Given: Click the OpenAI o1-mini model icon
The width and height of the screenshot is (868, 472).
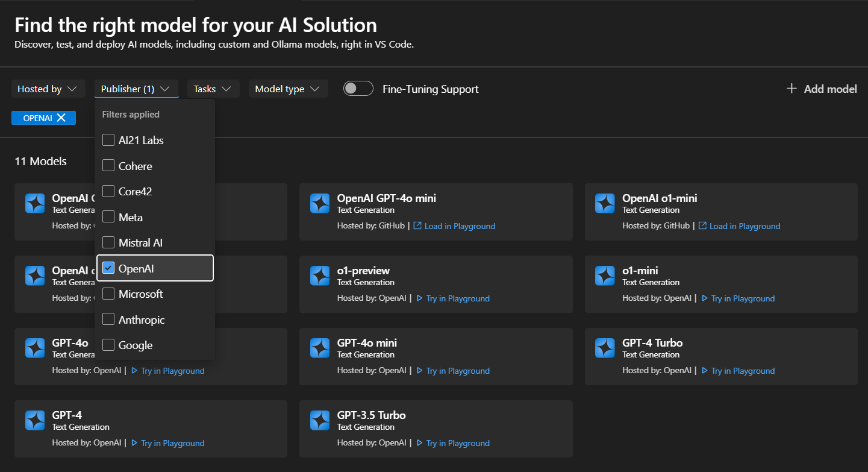Looking at the screenshot, I should pyautogui.click(x=605, y=204).
